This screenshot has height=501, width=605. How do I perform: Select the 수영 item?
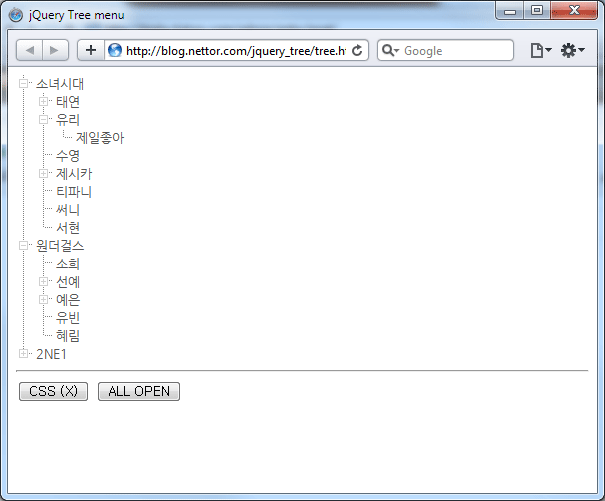(x=68, y=156)
